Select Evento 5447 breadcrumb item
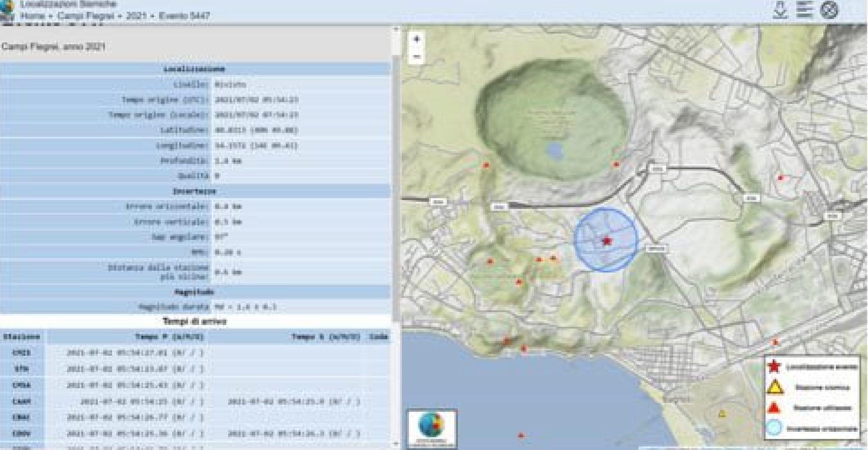The width and height of the screenshot is (868, 450). click(184, 16)
